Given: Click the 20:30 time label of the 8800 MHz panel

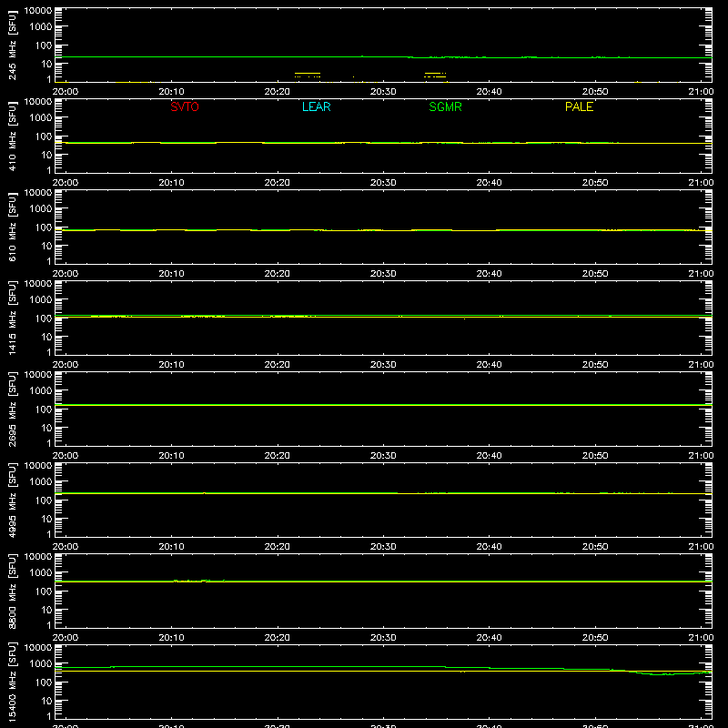Looking at the screenshot, I should click(383, 638).
